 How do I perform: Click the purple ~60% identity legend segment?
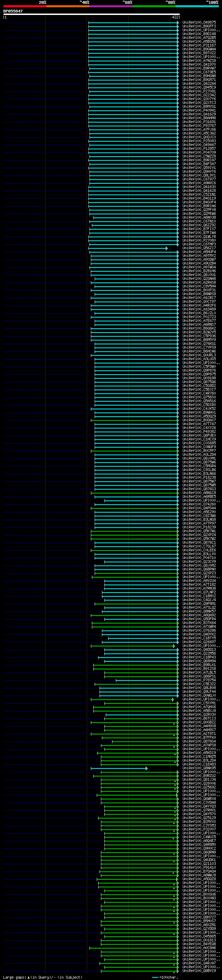pos(111,6)
